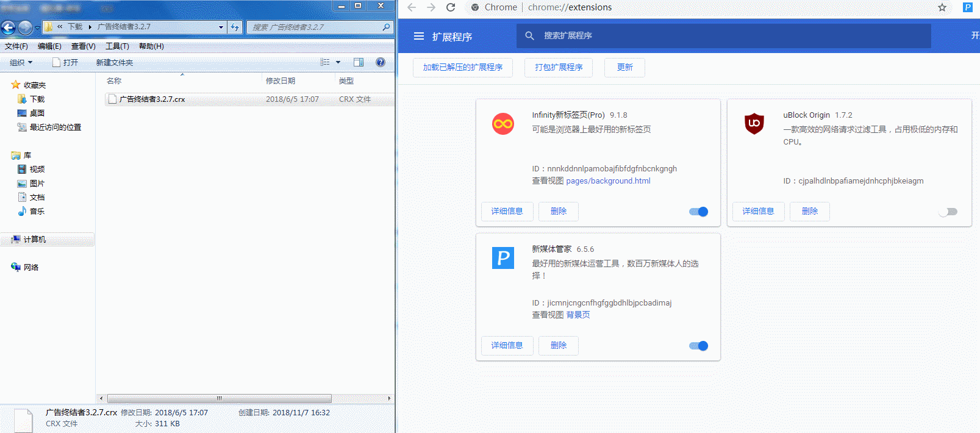Click the 新媒体管家 blue P logo
980x433 pixels.
pyautogui.click(x=503, y=258)
